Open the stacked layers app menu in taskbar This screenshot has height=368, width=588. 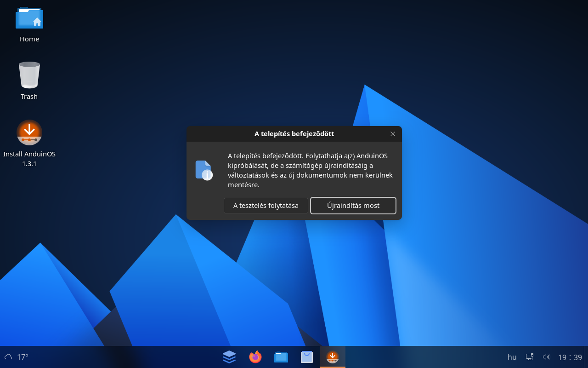click(x=229, y=357)
